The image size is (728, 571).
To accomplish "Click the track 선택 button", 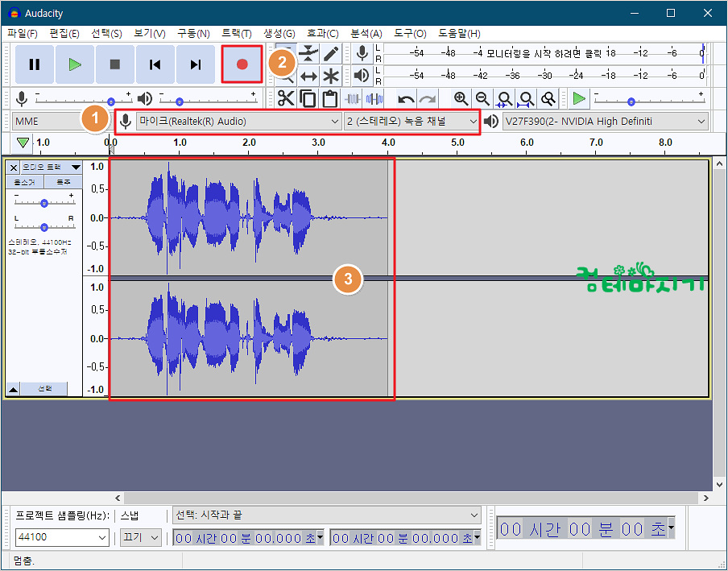I will point(44,389).
